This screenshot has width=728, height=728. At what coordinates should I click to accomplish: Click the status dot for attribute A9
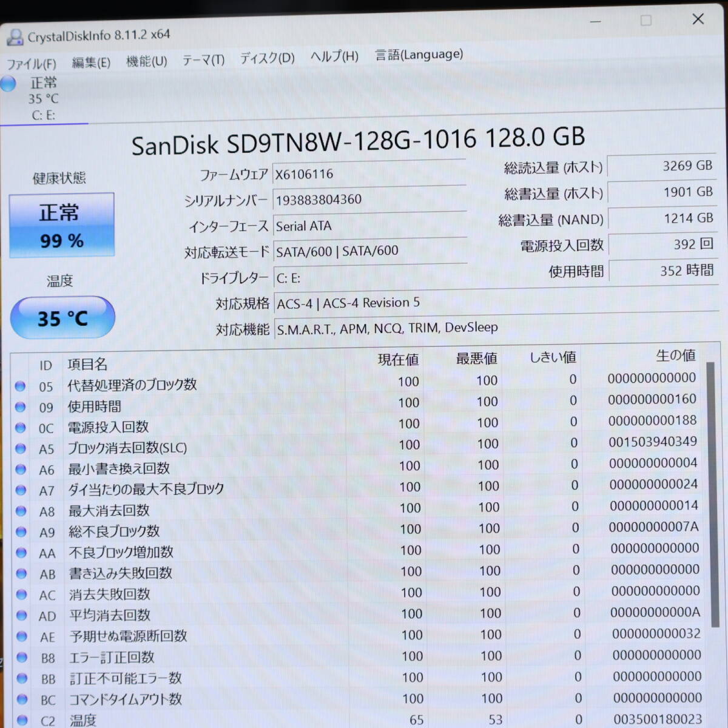click(x=21, y=532)
